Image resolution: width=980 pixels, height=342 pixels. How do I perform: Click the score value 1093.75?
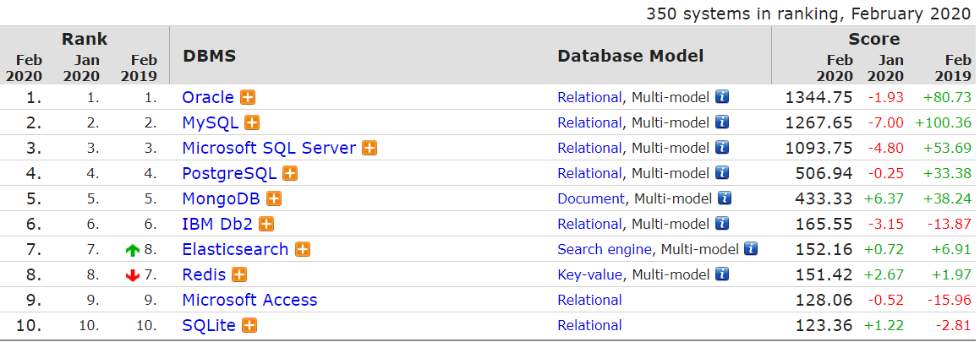(818, 148)
